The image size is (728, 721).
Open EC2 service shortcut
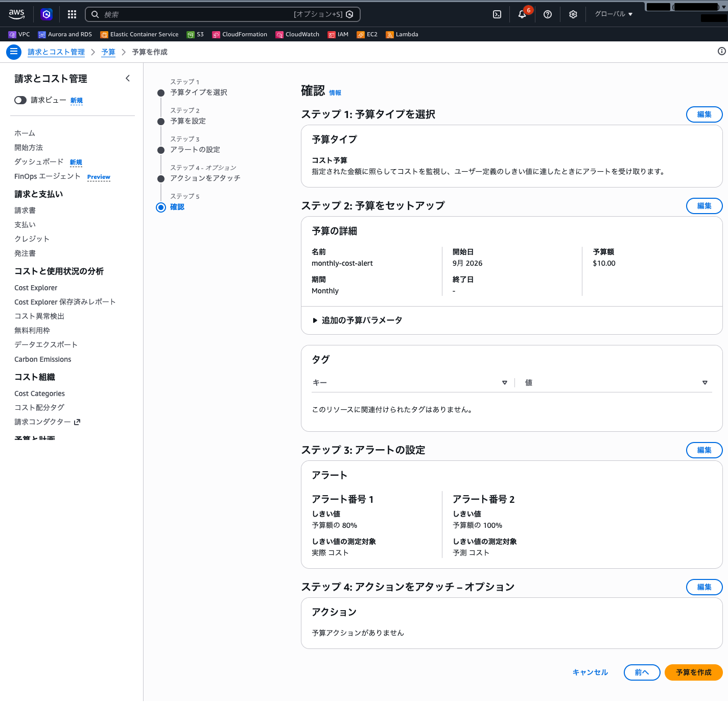367,35
